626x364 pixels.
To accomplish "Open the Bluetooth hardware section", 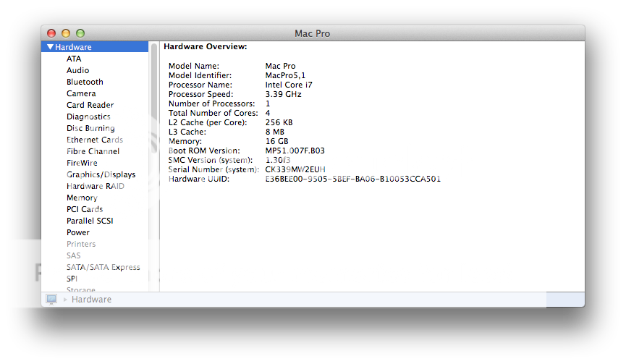I will point(85,82).
